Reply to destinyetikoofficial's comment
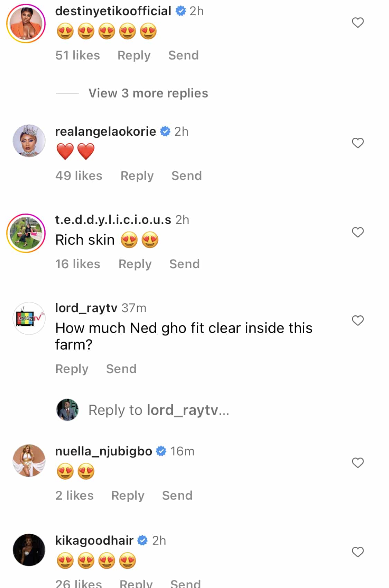This screenshot has width=389, height=588. click(x=134, y=55)
